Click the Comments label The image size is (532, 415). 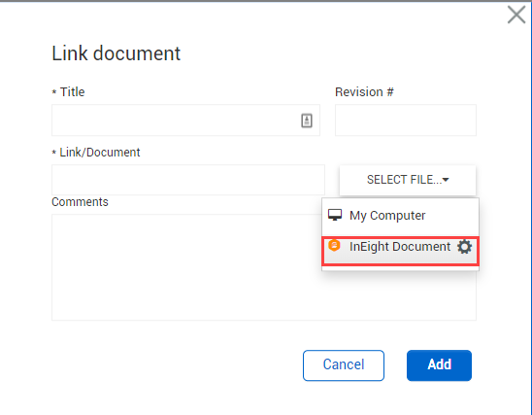click(80, 202)
